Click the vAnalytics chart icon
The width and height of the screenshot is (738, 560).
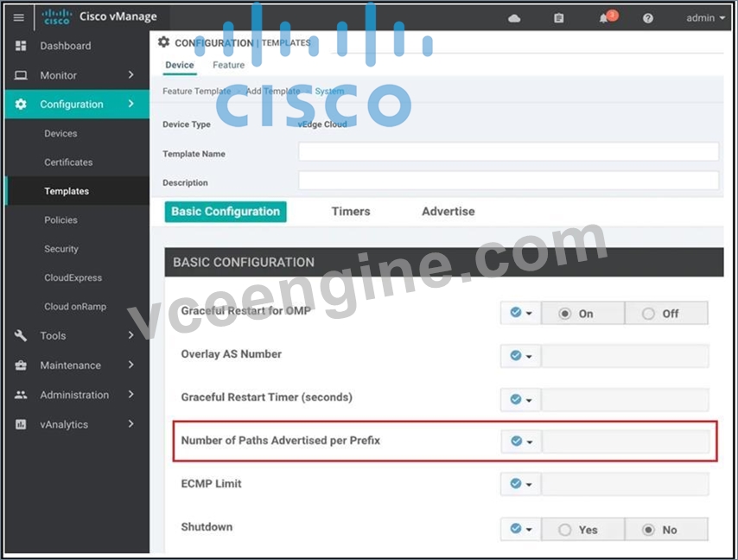[x=20, y=424]
